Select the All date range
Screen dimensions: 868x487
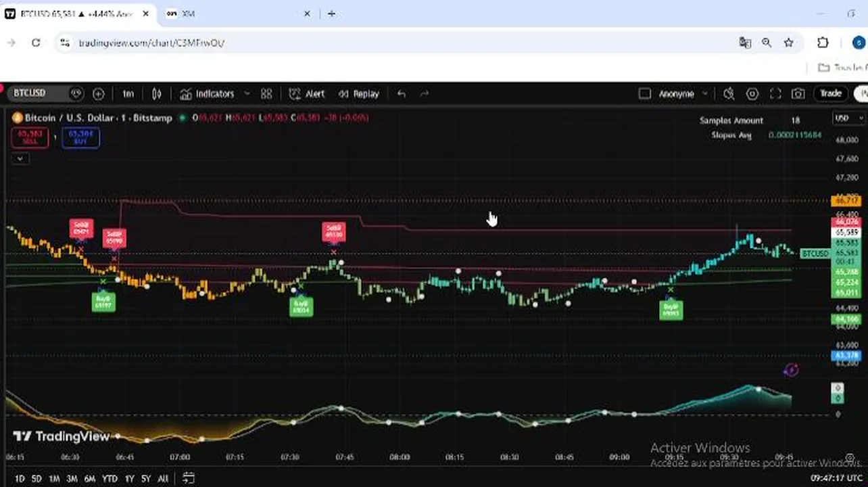pos(163,478)
